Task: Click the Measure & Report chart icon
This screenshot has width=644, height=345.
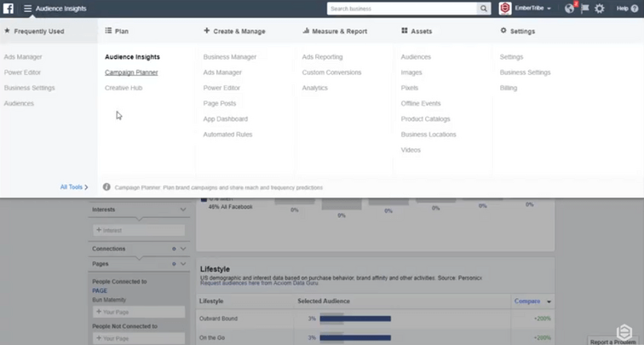Action: [306, 31]
